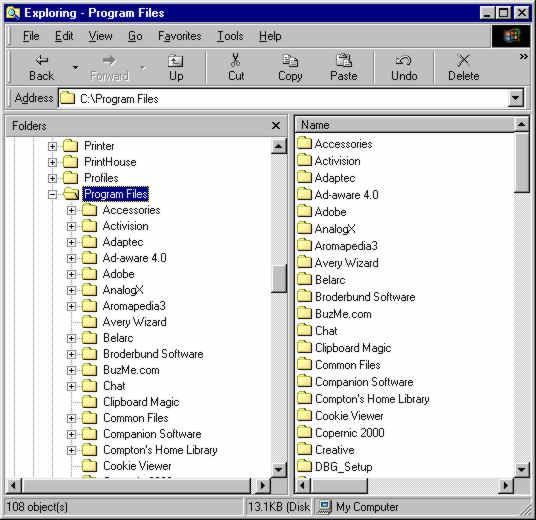This screenshot has height=520, width=536.
Task: Select Broderbund Software icon in file list
Action: pyautogui.click(x=304, y=296)
